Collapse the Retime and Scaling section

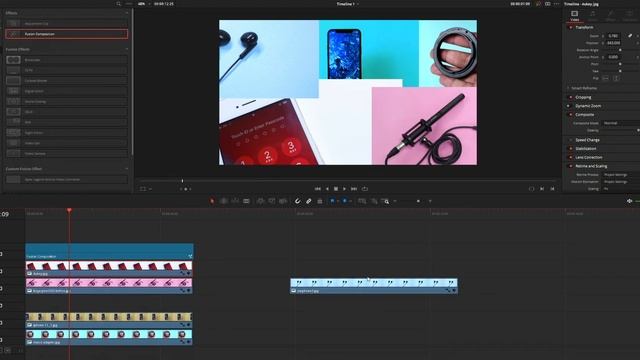pyautogui.click(x=591, y=166)
